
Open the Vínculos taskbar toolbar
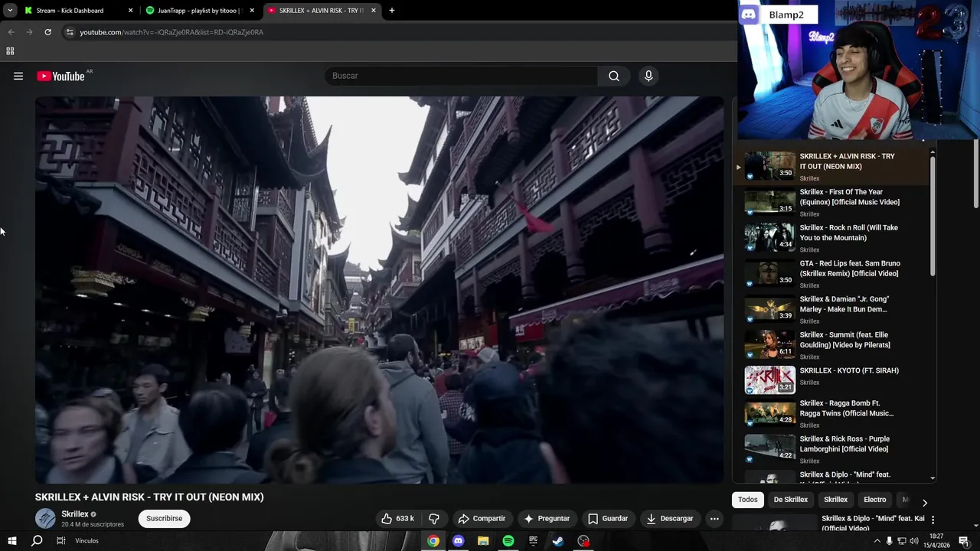(87, 541)
